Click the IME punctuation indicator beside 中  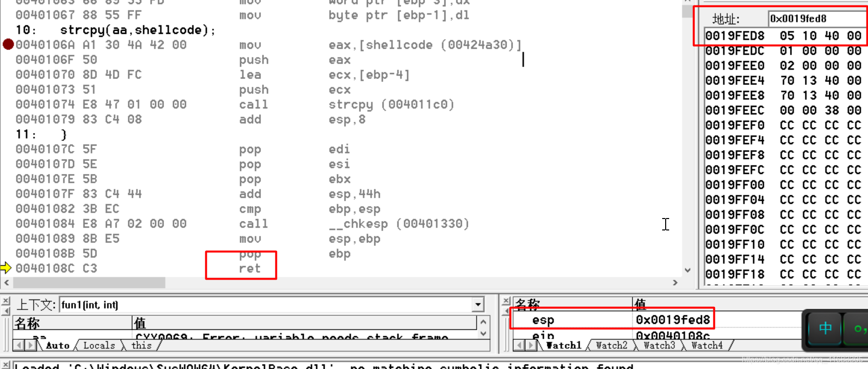point(858,328)
